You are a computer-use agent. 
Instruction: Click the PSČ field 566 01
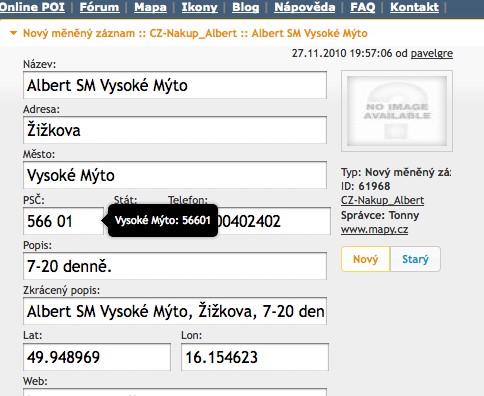63,221
